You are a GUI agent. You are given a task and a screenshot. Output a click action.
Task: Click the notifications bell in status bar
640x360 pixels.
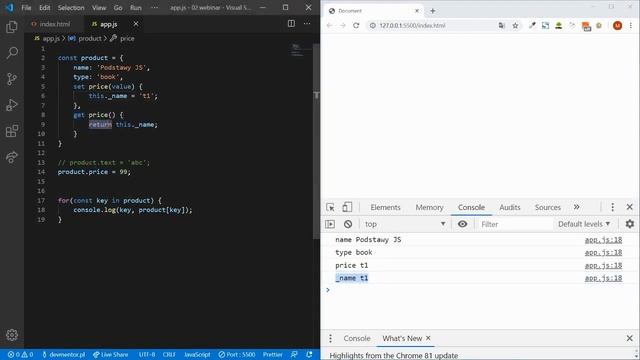309,354
